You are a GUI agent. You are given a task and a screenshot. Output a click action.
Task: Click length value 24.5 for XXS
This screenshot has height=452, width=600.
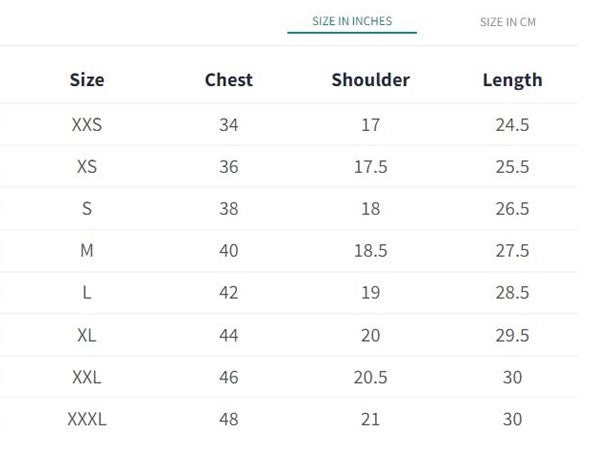(x=512, y=125)
